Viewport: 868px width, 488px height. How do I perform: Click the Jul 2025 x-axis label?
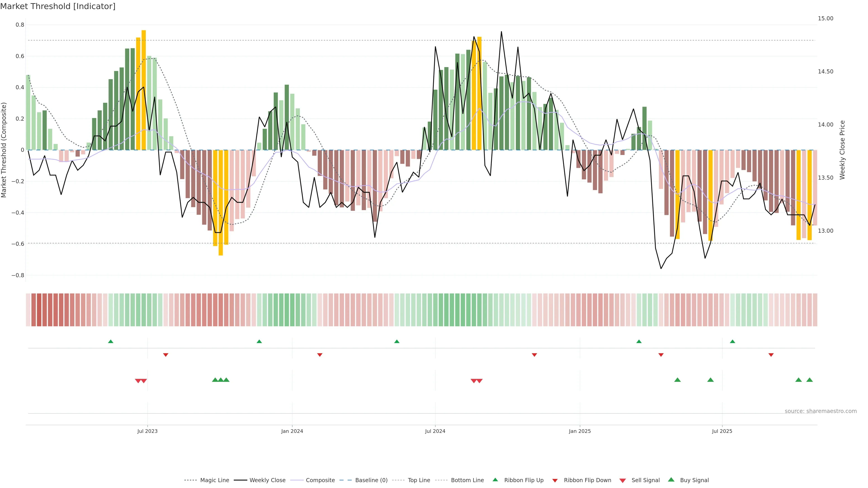point(722,431)
